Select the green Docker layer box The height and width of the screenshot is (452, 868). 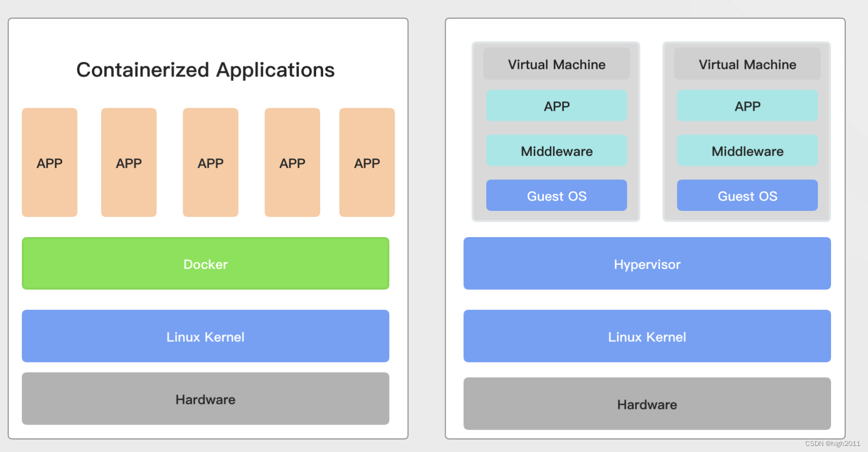205,263
